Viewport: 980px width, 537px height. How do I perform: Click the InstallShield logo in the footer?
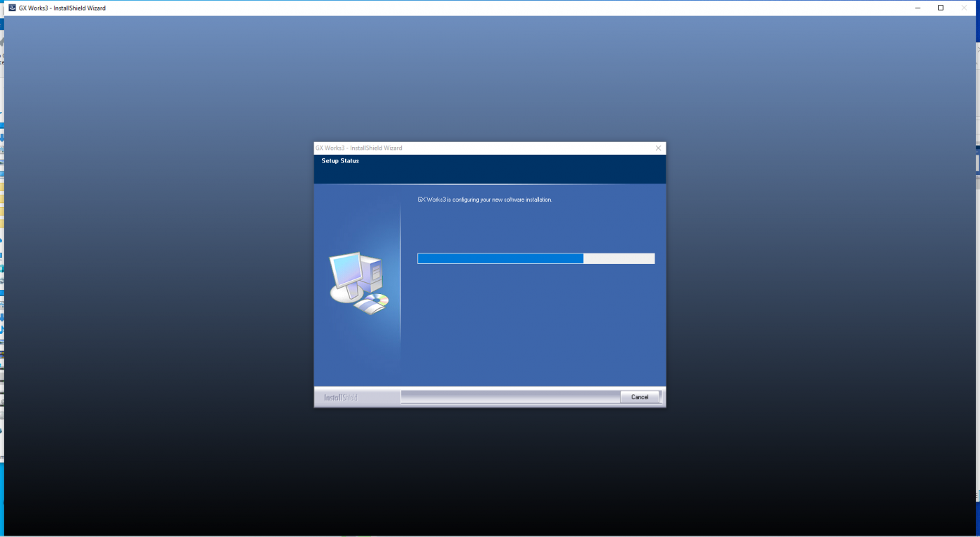tap(341, 398)
